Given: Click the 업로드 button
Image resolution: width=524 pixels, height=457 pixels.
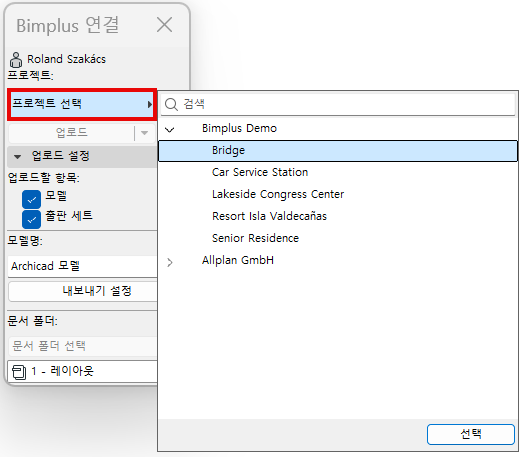Looking at the screenshot, I should 72,133.
